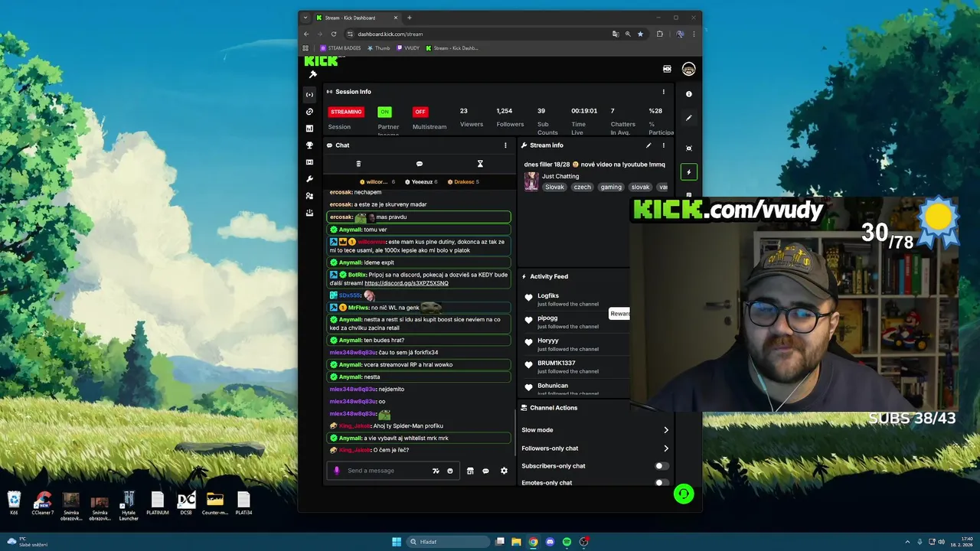Open the Stream page in left sidebar
This screenshot has width=980, height=551.
(309, 95)
